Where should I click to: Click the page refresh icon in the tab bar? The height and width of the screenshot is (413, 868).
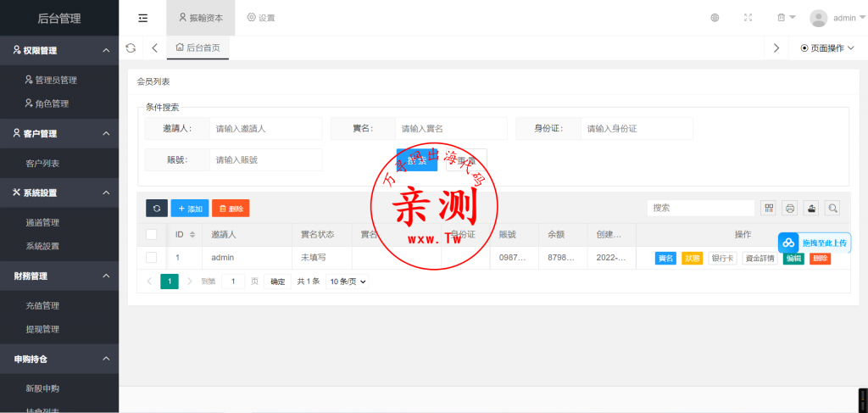point(131,48)
